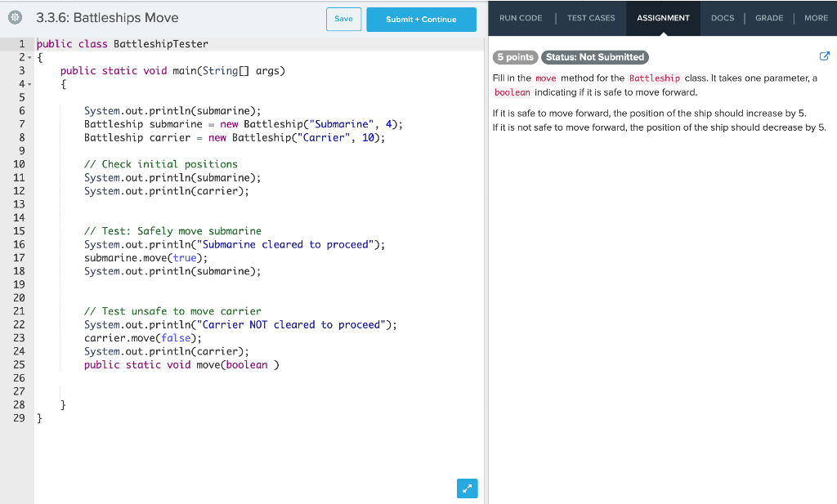
Task: Click the 'public static void move(boolean )' line
Action: 181,365
